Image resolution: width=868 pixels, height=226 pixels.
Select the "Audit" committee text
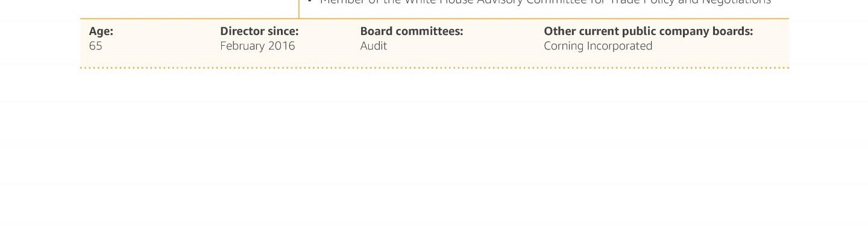(374, 46)
